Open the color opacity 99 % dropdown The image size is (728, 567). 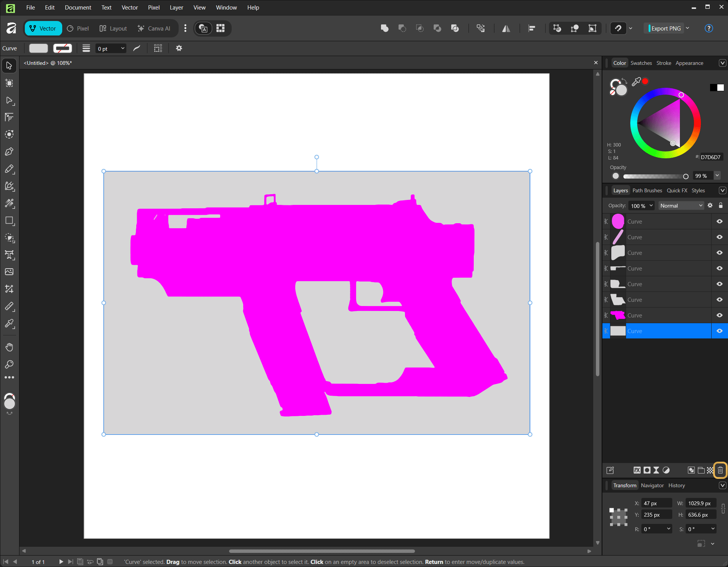[717, 176]
